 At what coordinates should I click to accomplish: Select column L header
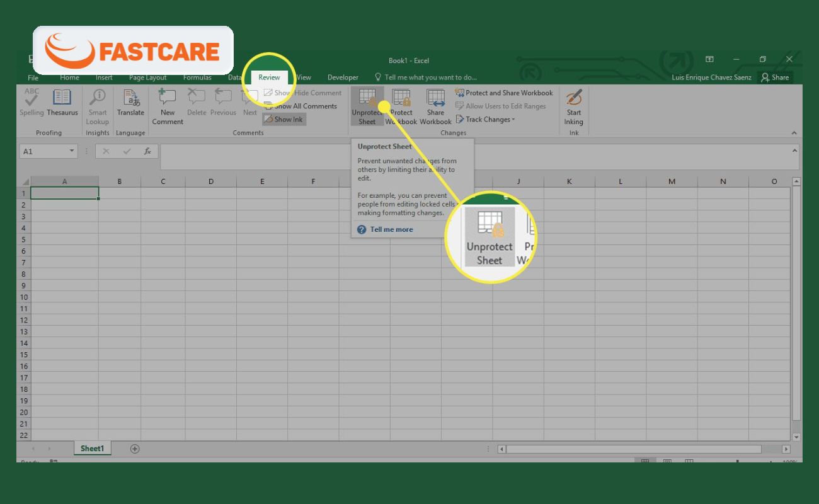(x=620, y=181)
